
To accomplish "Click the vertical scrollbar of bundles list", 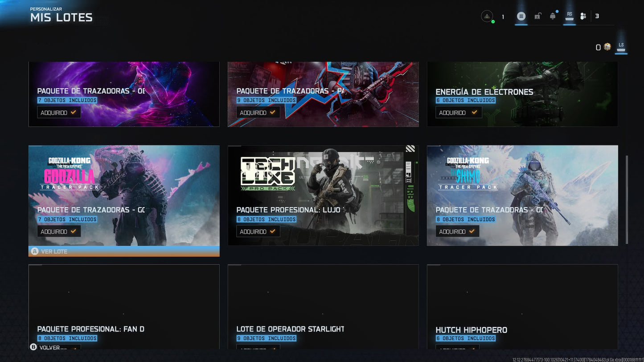I will point(627,199).
